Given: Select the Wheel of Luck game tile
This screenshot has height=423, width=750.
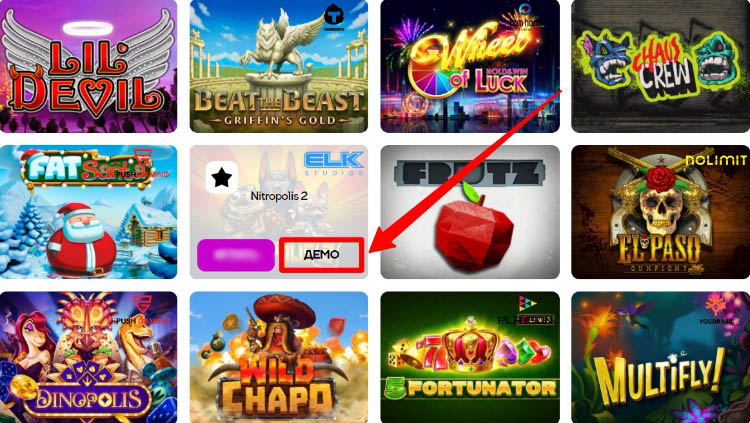Looking at the screenshot, I should [470, 66].
